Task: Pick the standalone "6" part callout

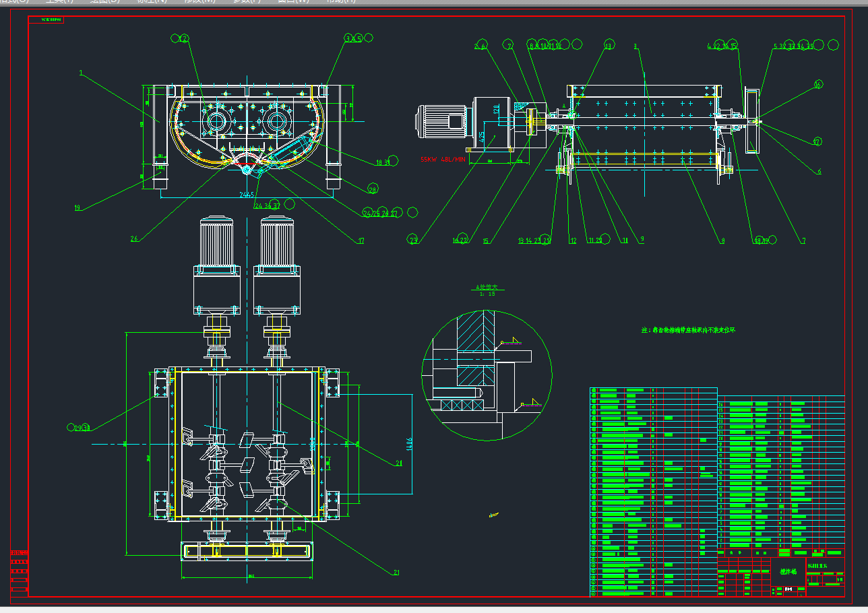Action: tap(819, 172)
